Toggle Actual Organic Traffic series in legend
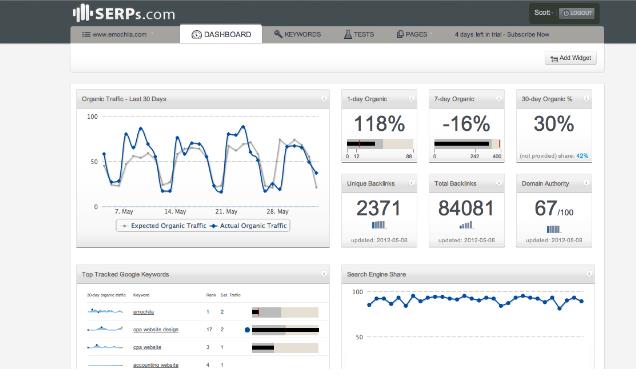636x376 pixels. tap(248, 226)
